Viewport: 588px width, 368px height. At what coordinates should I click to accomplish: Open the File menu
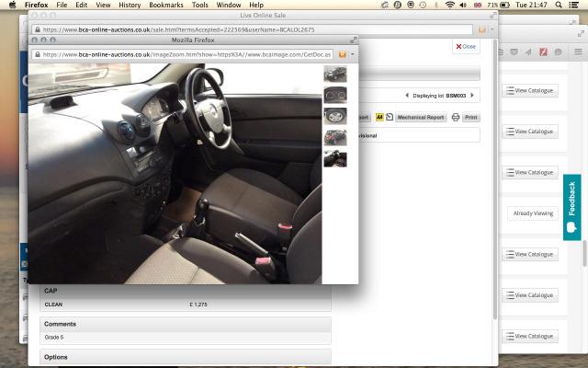point(62,5)
